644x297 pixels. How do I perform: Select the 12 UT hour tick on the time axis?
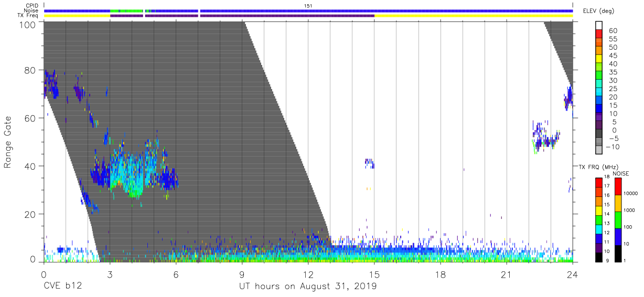coord(308,274)
